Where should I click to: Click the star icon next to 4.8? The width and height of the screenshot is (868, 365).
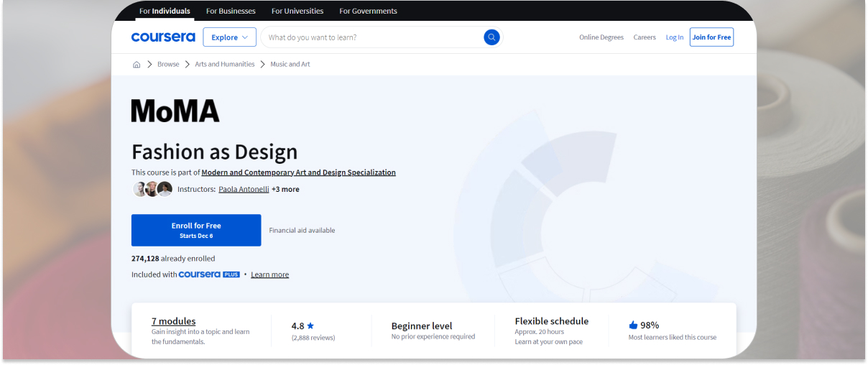click(310, 325)
